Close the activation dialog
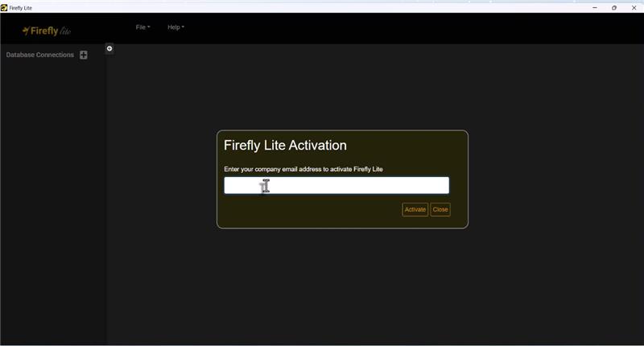Screen dimensions: 644x346 coord(440,209)
